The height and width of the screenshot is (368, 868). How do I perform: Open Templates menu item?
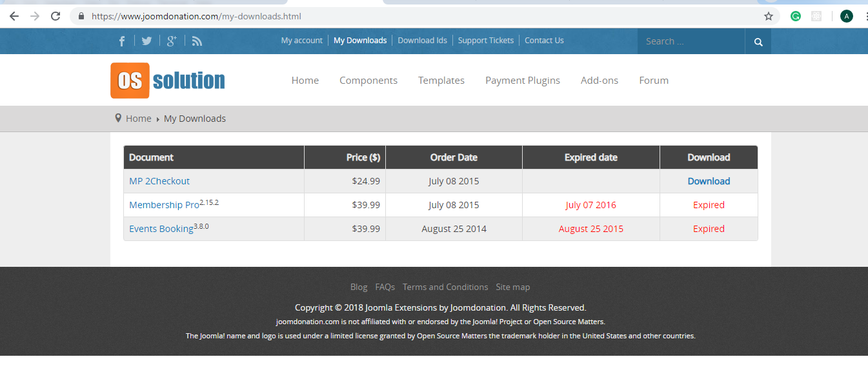click(x=441, y=80)
